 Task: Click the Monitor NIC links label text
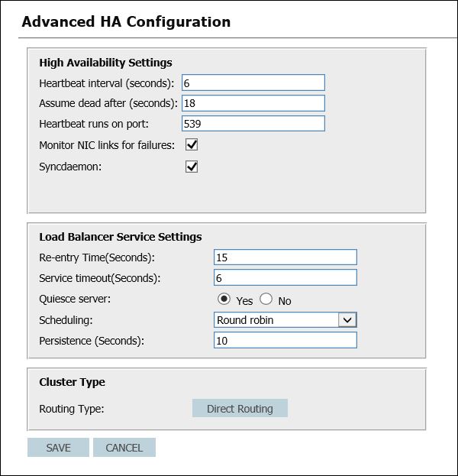click(107, 145)
